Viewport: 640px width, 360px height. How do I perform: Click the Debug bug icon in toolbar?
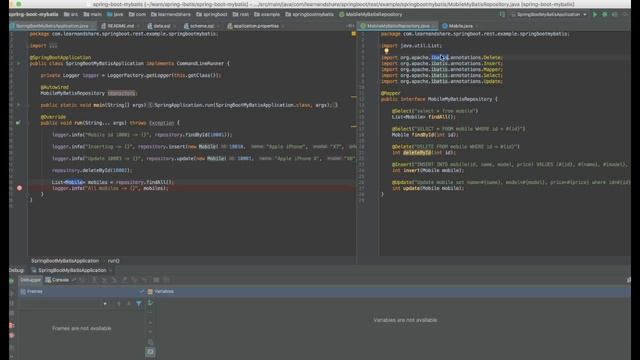point(604,14)
